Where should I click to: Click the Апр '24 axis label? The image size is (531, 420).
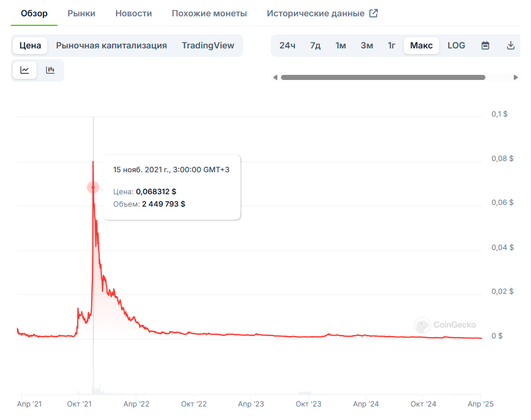[366, 404]
